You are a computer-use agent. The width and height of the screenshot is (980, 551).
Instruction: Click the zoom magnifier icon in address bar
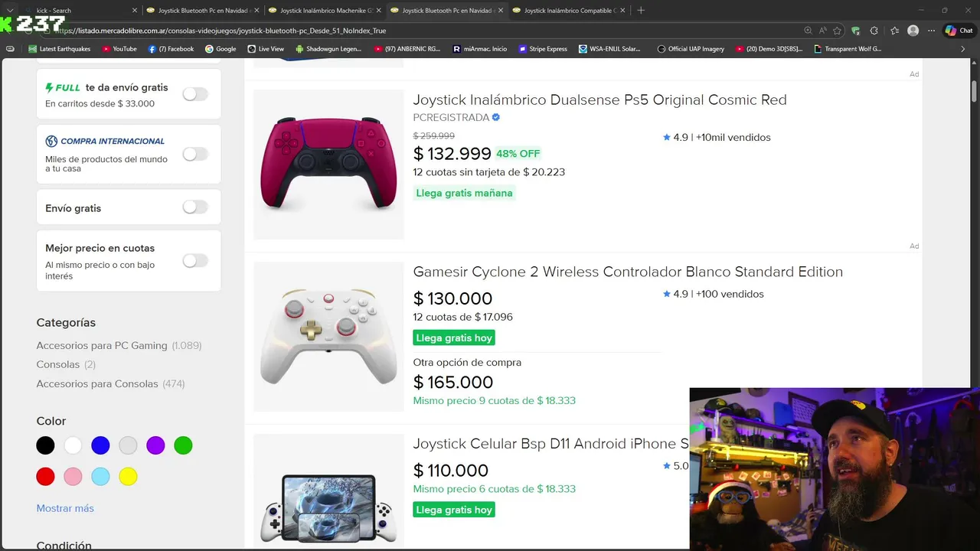point(808,31)
